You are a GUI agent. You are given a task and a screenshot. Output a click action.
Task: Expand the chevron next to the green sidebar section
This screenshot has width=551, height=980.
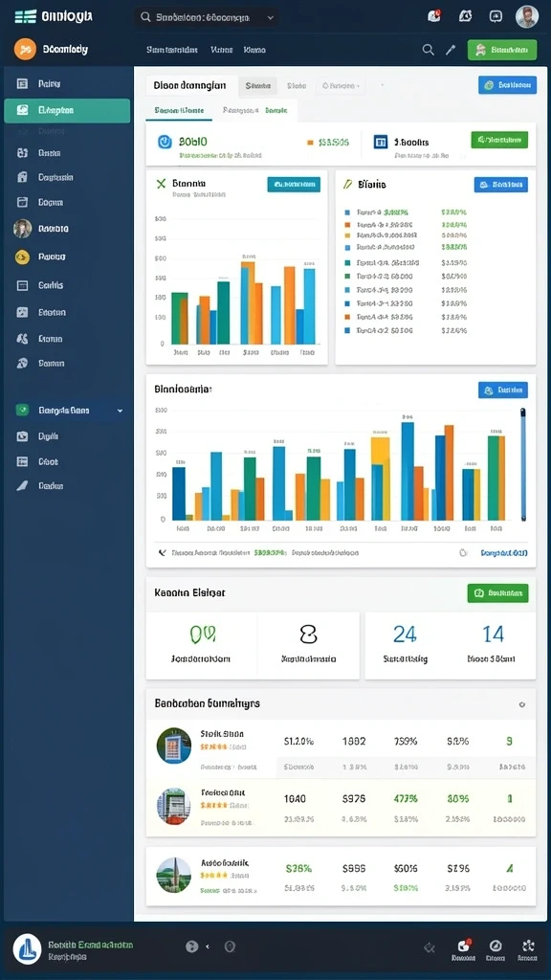click(120, 412)
